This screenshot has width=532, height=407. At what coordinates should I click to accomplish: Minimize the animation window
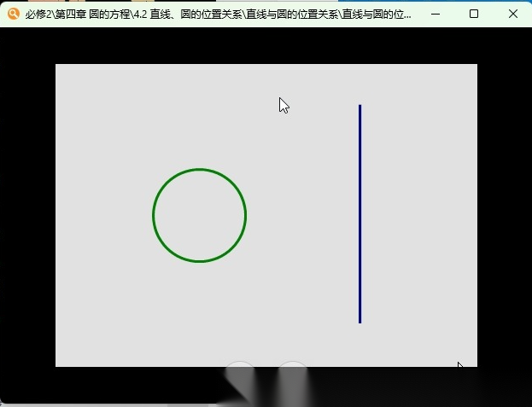(x=436, y=14)
